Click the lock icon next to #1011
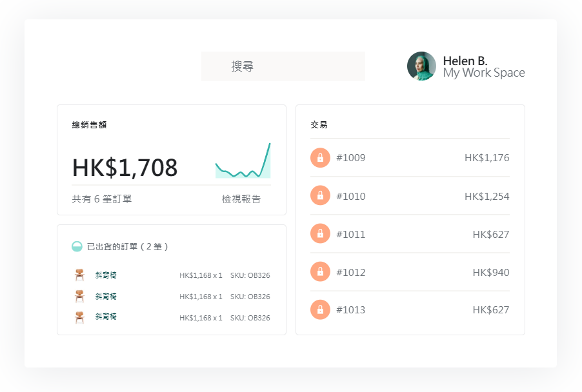582x392 pixels. (321, 233)
